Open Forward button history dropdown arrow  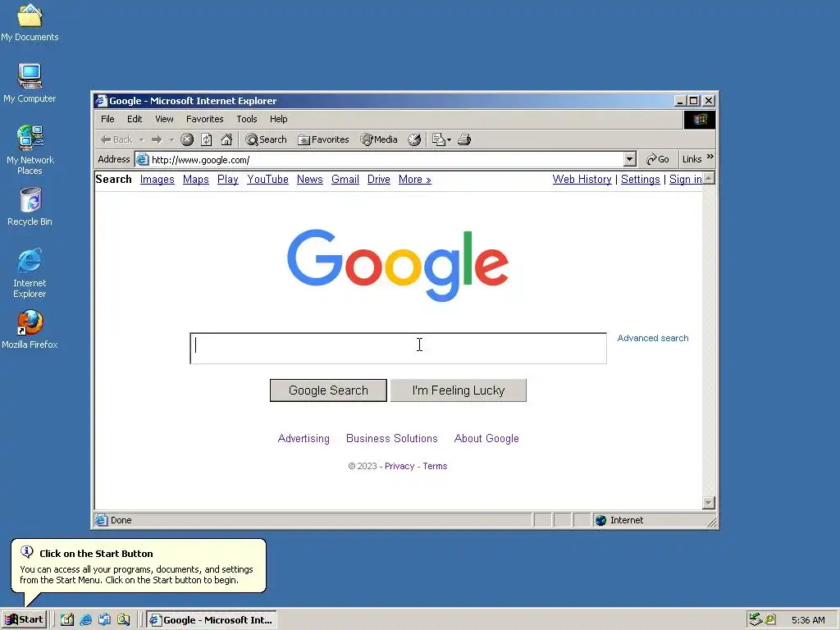(x=171, y=139)
